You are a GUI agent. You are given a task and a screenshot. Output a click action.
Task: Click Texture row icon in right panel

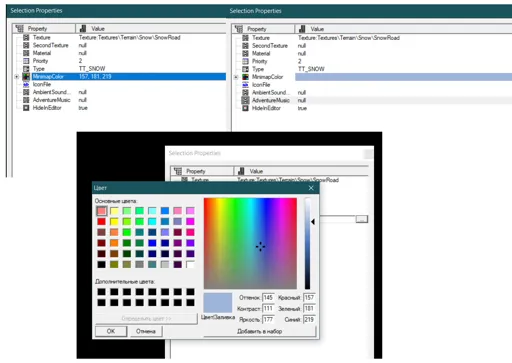click(x=245, y=38)
